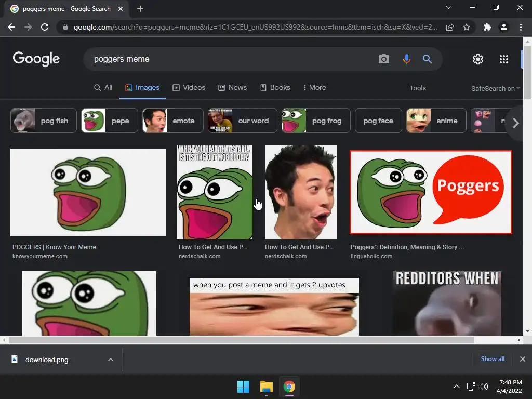The height and width of the screenshot is (399, 532).
Task: Open the Stadia mobile data frog meme
Action: 215,192
